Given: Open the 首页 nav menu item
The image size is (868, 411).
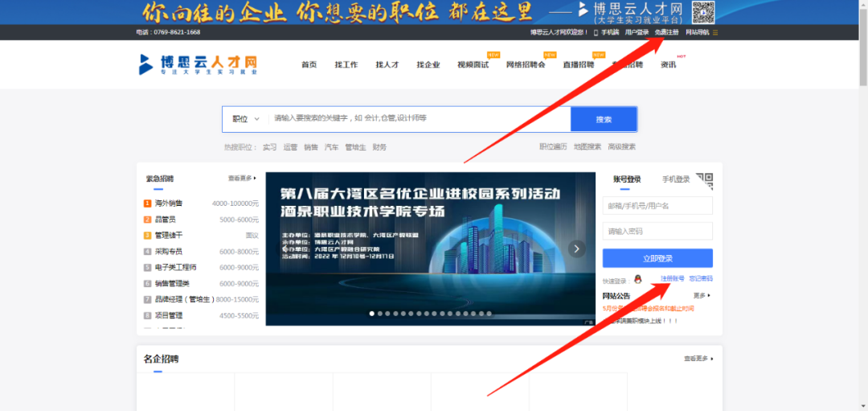Looking at the screenshot, I should click(x=309, y=65).
